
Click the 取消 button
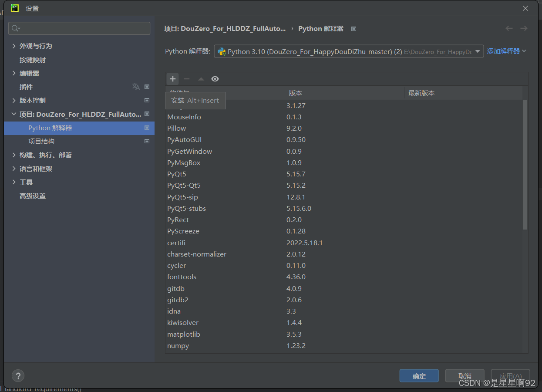pos(465,376)
